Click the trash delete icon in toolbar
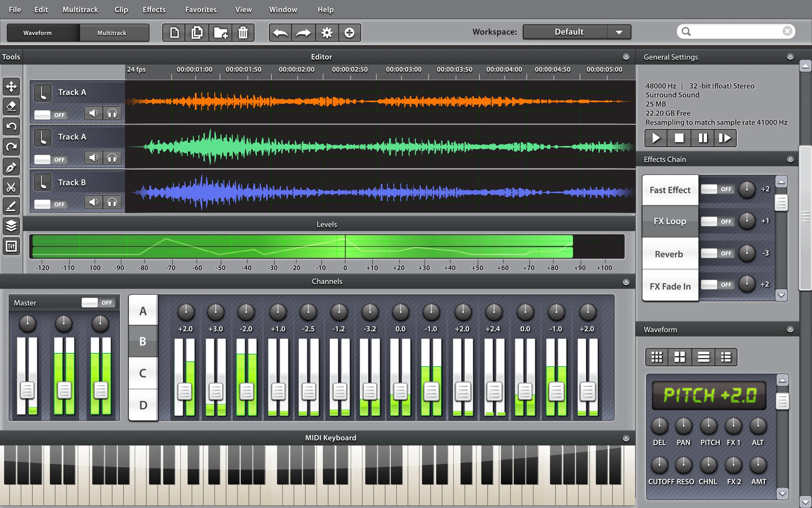The image size is (812, 508). pos(243,33)
